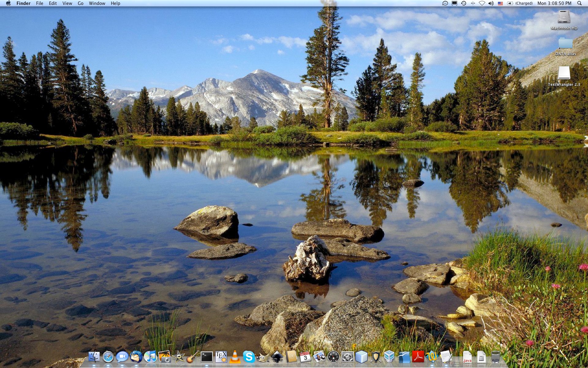Launch iTunes from the Dock

click(x=150, y=357)
